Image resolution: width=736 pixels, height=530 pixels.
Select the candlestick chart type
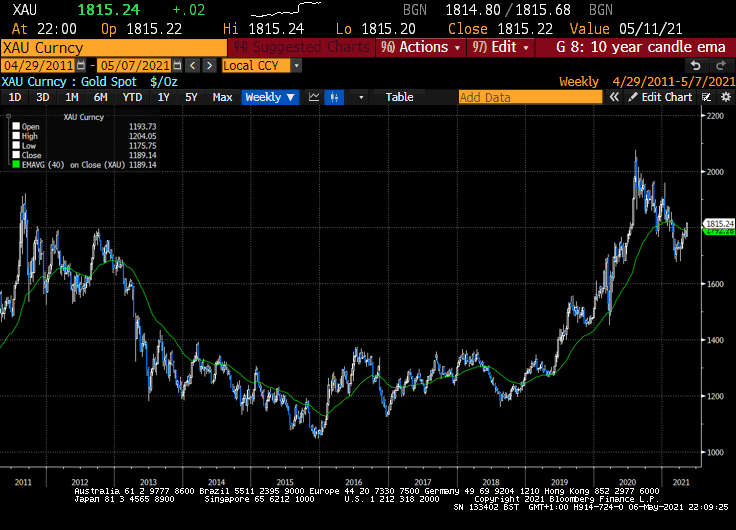pos(334,97)
